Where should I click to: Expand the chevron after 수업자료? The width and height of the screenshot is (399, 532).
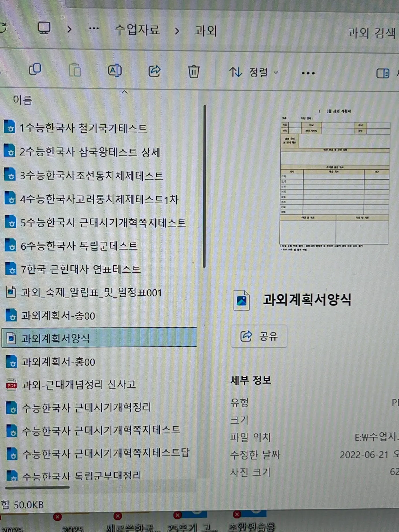pyautogui.click(x=177, y=31)
